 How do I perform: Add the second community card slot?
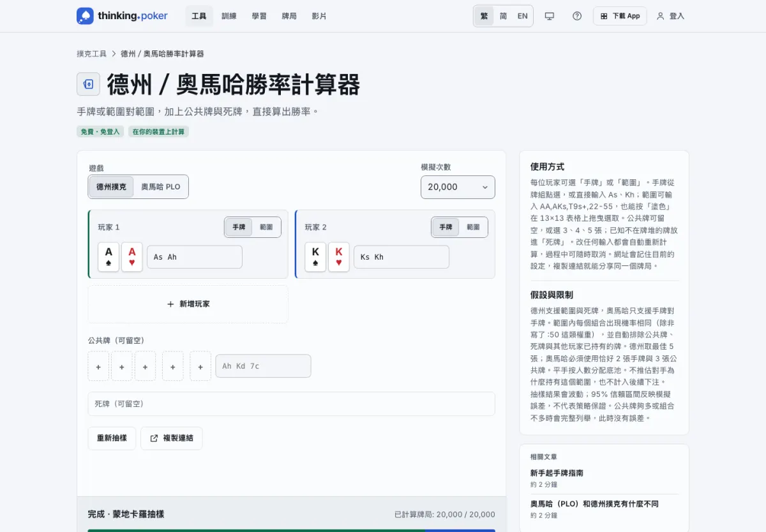coord(122,366)
